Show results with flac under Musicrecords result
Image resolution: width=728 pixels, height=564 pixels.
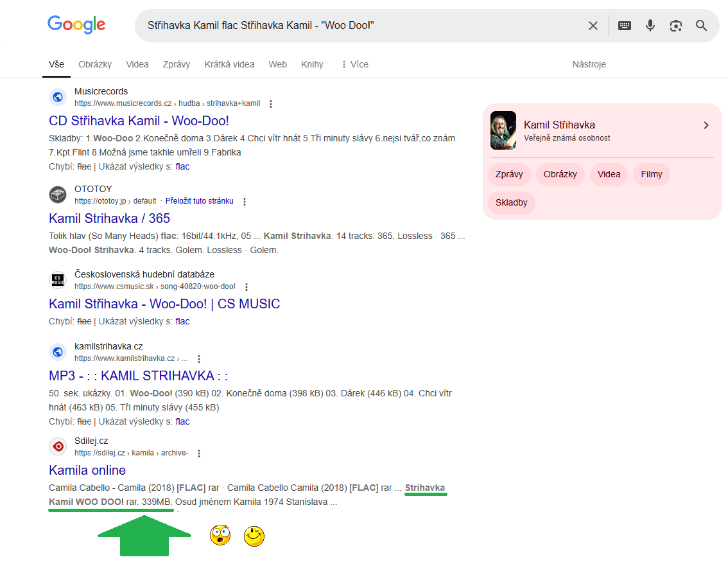pyautogui.click(x=182, y=166)
